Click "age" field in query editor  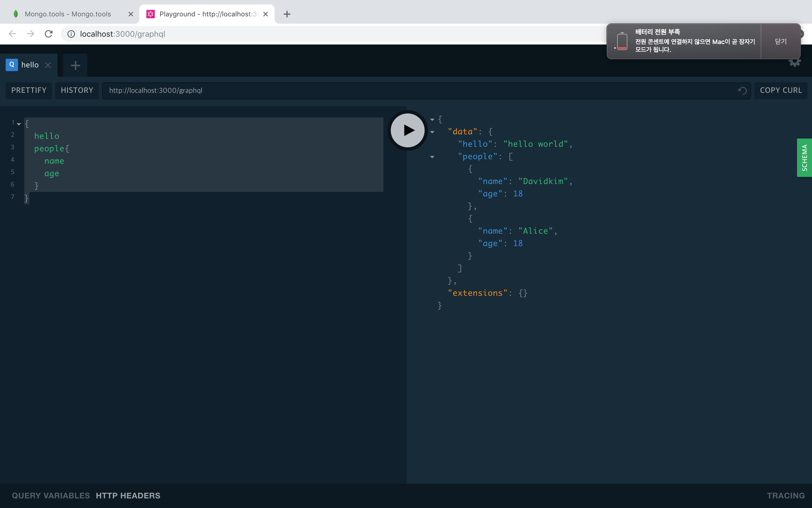[x=52, y=174]
